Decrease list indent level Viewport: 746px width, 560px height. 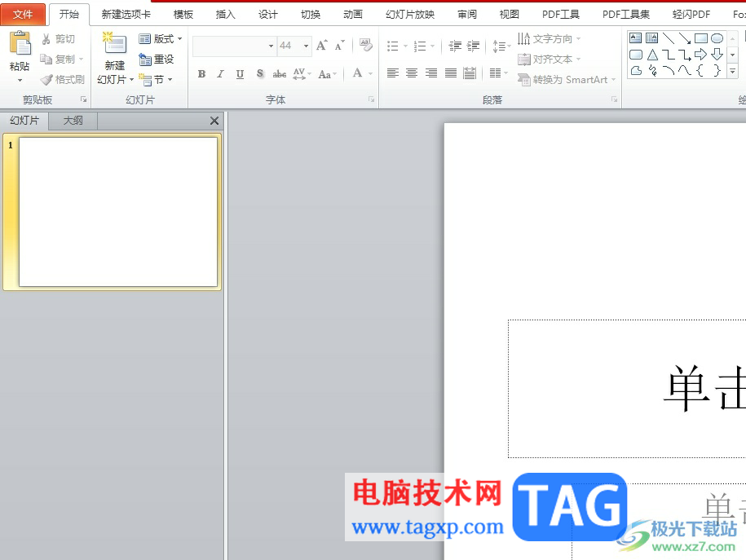point(455,46)
